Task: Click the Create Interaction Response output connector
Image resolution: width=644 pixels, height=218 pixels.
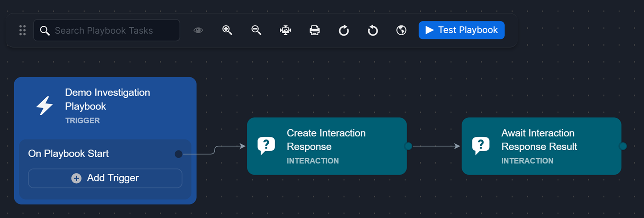Action: point(408,146)
